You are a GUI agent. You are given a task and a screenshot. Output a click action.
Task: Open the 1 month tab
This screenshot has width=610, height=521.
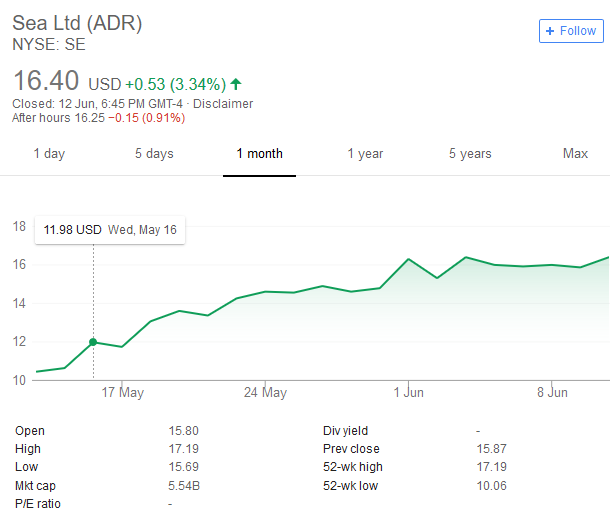click(259, 154)
